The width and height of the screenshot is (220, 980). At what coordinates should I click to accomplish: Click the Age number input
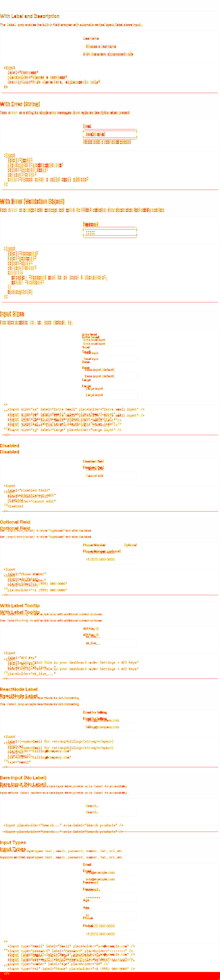(x=110, y=916)
